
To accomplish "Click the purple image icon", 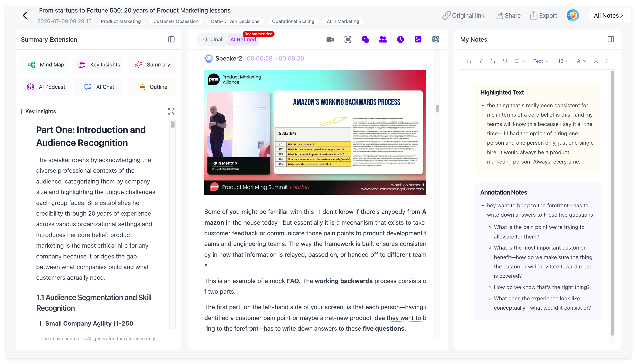I will tap(418, 40).
